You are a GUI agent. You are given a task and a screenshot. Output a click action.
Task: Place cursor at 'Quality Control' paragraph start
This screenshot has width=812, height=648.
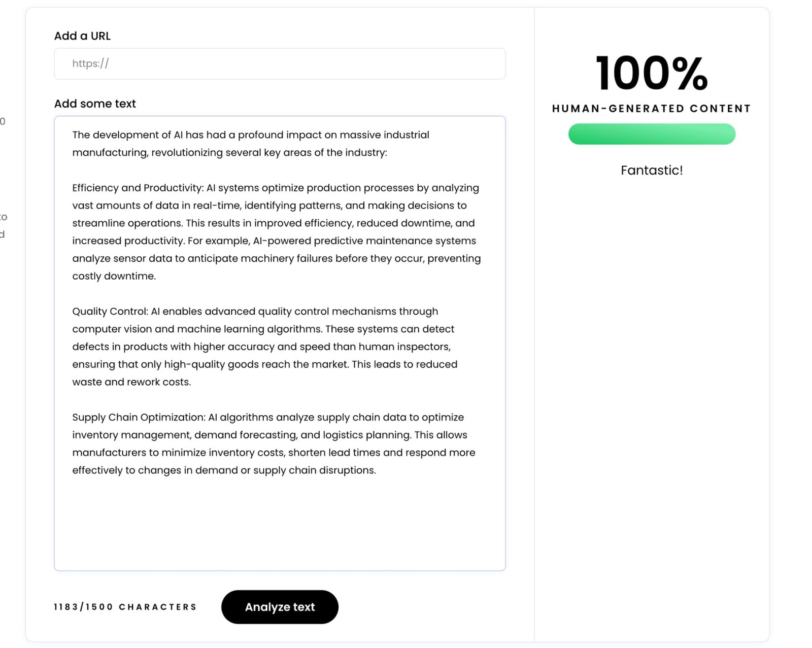tap(110, 312)
